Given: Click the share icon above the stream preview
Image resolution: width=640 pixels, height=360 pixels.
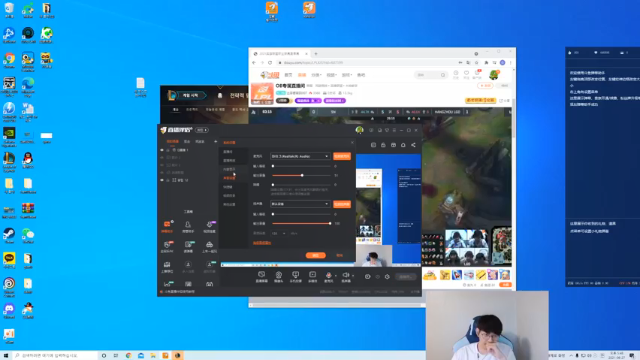Looking at the screenshot, I should 413,145.
